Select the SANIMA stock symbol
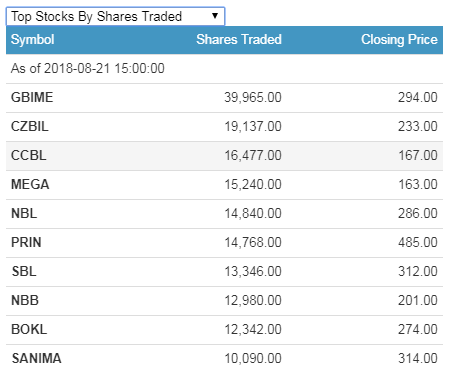 (x=36, y=358)
